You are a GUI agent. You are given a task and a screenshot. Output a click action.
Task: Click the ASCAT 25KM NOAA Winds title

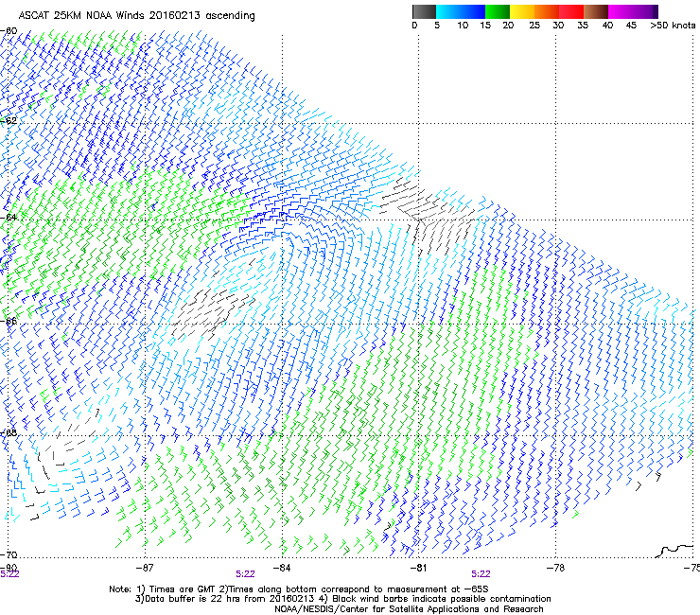tap(136, 16)
